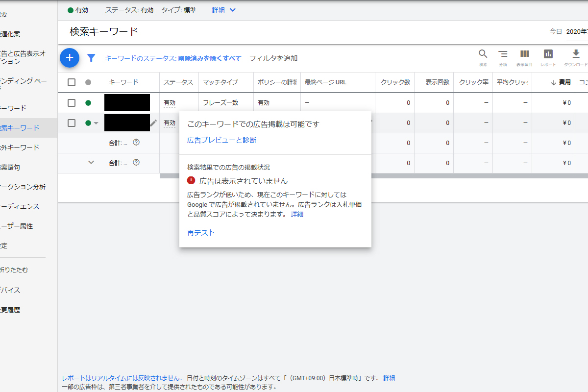Expand the chevron beside second 合計 row
This screenshot has height=392, width=588.
[x=91, y=162]
